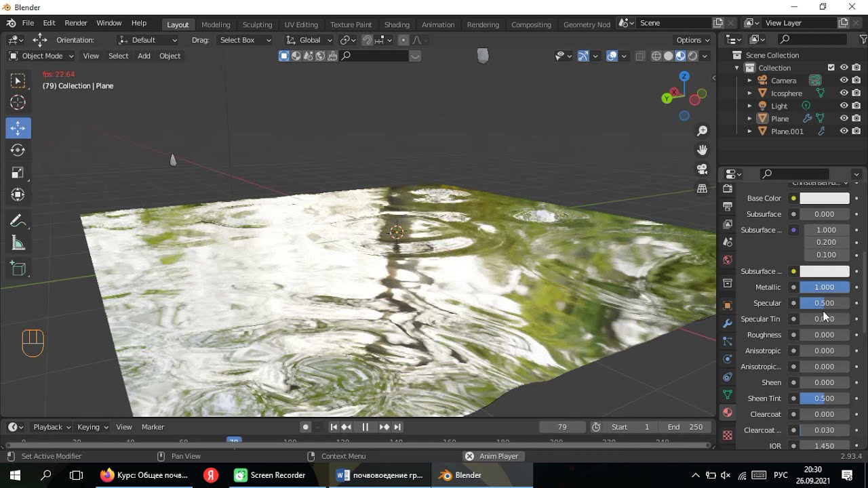The width and height of the screenshot is (868, 488).
Task: Open the Scene properties tab
Action: pyautogui.click(x=728, y=242)
